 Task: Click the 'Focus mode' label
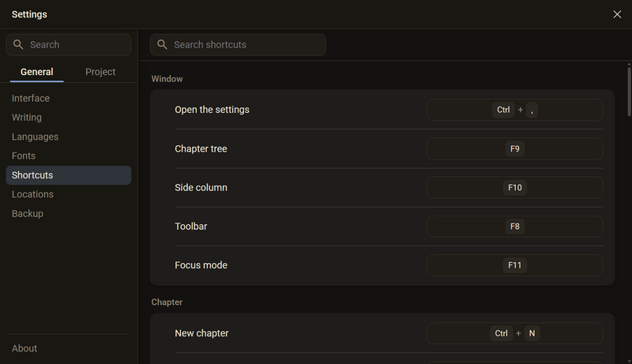coord(201,265)
